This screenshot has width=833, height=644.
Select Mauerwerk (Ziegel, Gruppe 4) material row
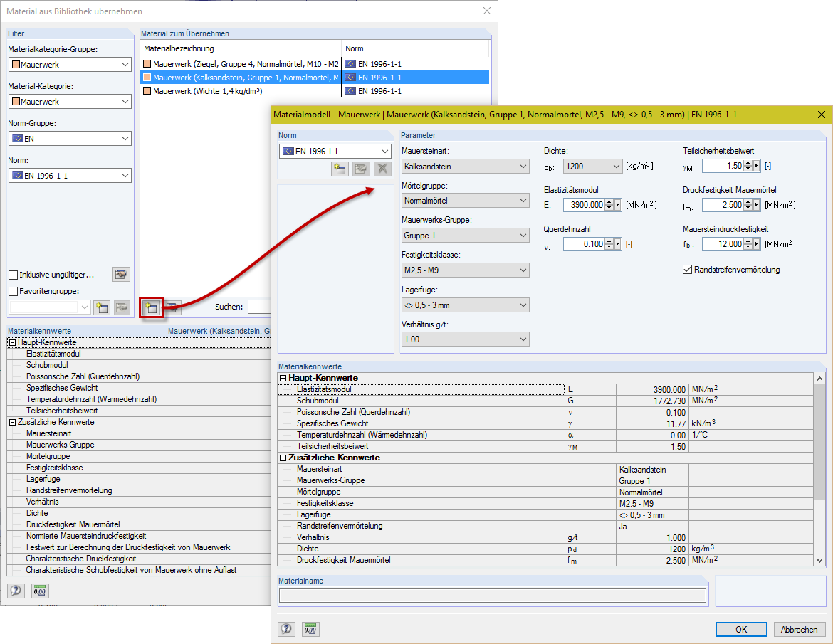pyautogui.click(x=315, y=64)
